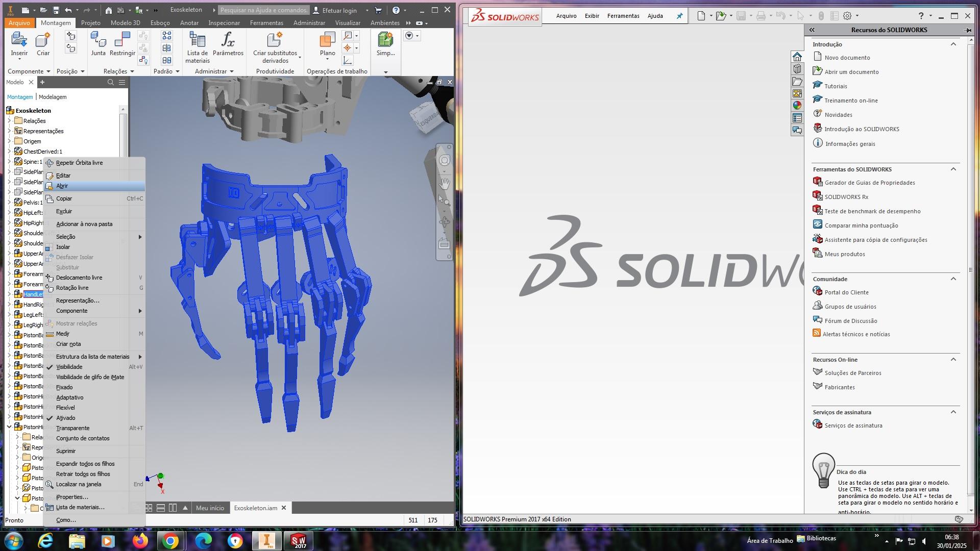Toggle Visibilidade in the context menu
Viewport: 980px width, 551px height.
tap(69, 367)
